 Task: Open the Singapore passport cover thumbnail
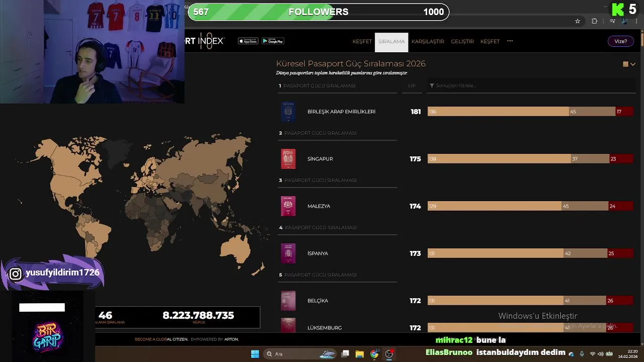click(288, 159)
